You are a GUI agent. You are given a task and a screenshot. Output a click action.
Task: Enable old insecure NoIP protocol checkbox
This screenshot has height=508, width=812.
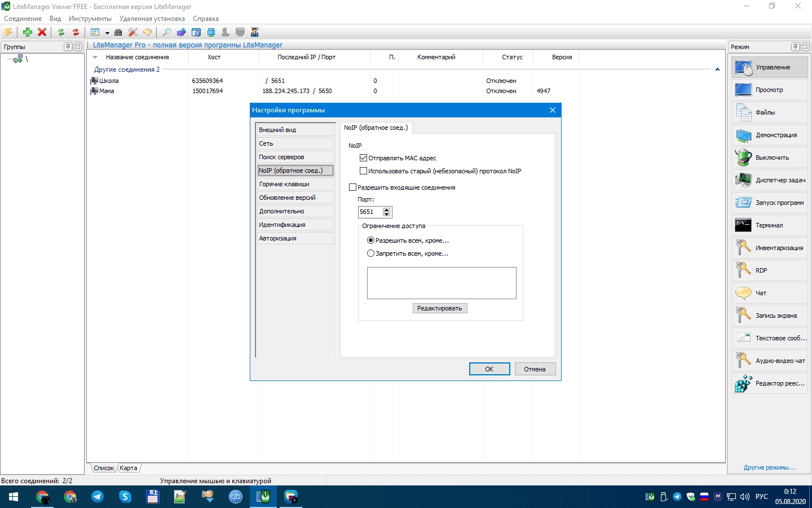pyautogui.click(x=363, y=171)
